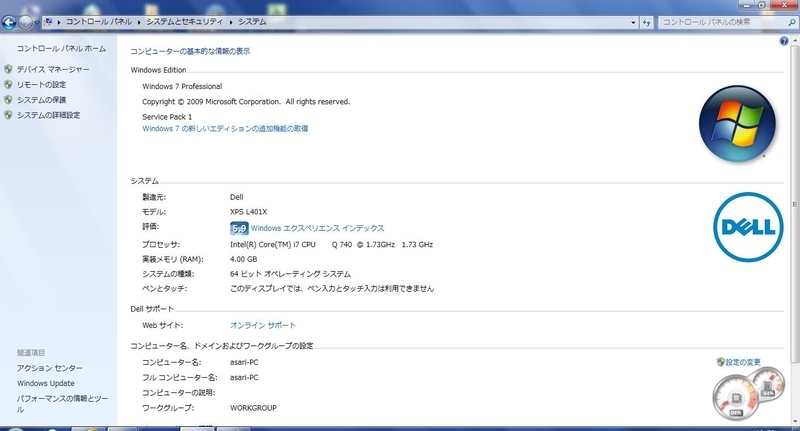Click the Dell logo image
The image size is (800, 431).
click(748, 227)
